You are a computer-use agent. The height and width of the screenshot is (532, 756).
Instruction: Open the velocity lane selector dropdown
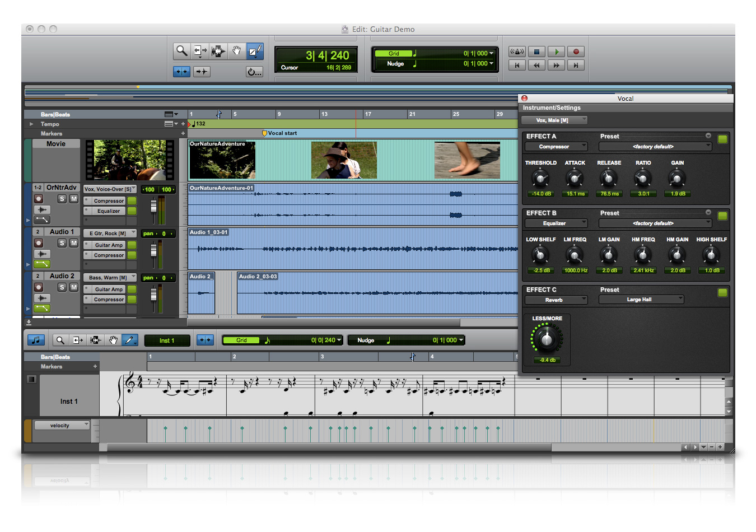62,426
